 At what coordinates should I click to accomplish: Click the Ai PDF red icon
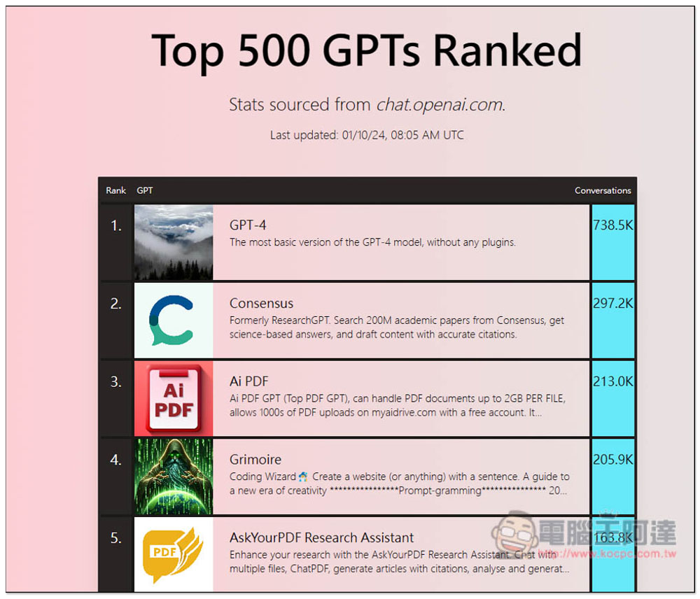pos(173,399)
